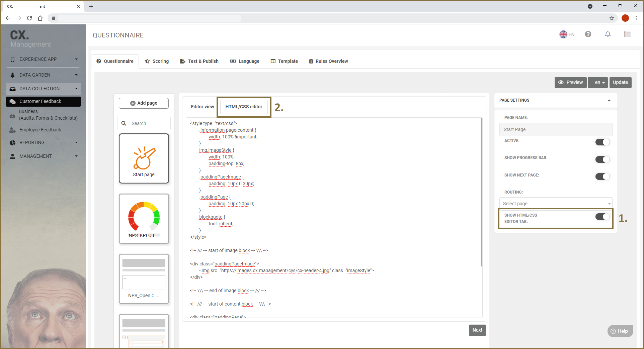This screenshot has width=644, height=349.
Task: Collapse the Page Settings panel
Action: pyautogui.click(x=609, y=100)
